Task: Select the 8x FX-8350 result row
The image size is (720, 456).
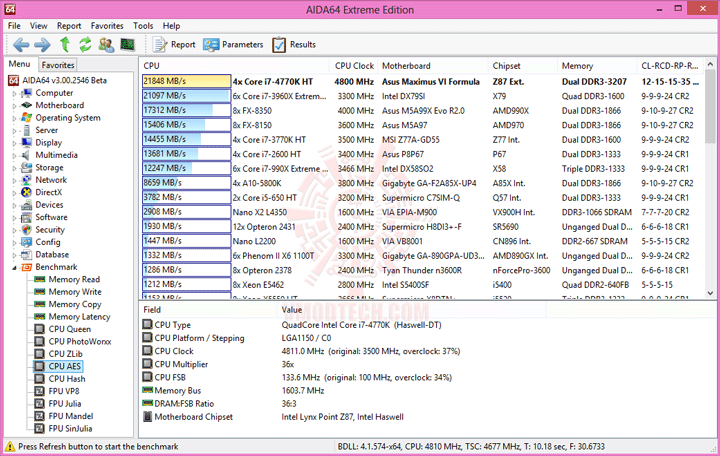Action: [x=422, y=111]
